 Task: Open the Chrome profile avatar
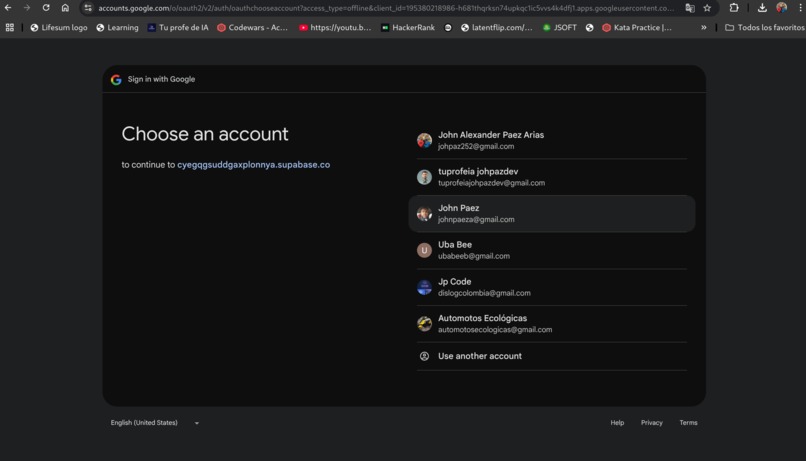click(781, 8)
